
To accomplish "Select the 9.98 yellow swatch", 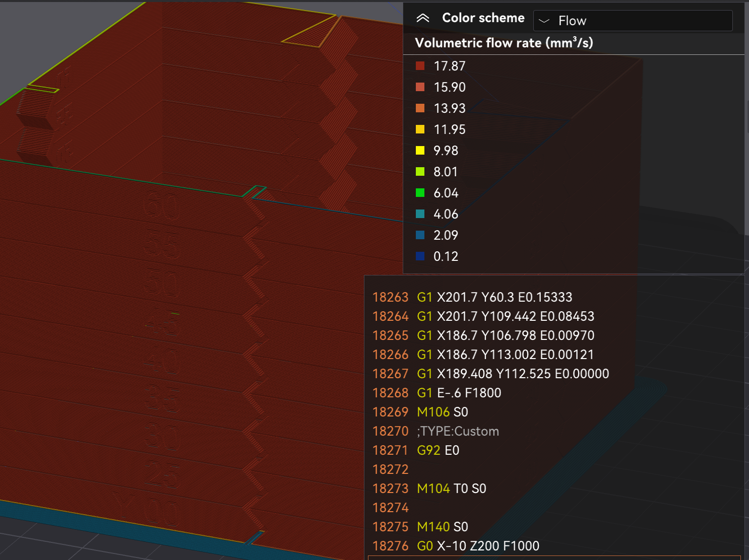I will tap(420, 151).
